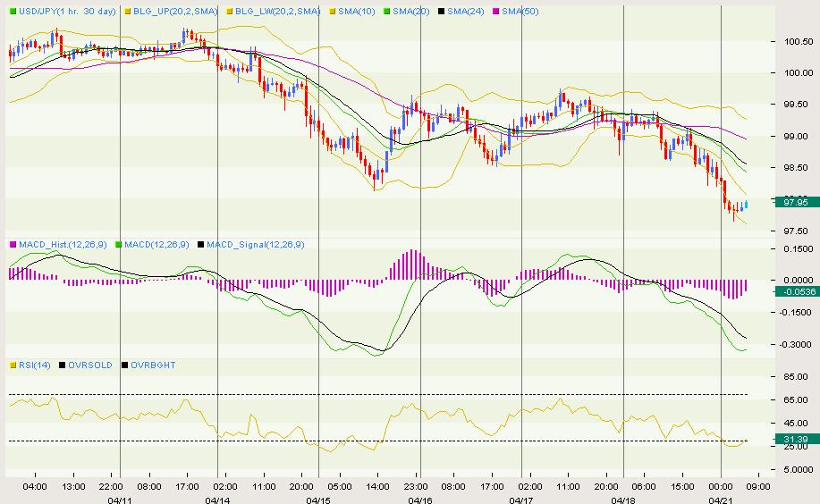Click the 09:00 time axis label
This screenshot has height=504, width=820.
758,487
